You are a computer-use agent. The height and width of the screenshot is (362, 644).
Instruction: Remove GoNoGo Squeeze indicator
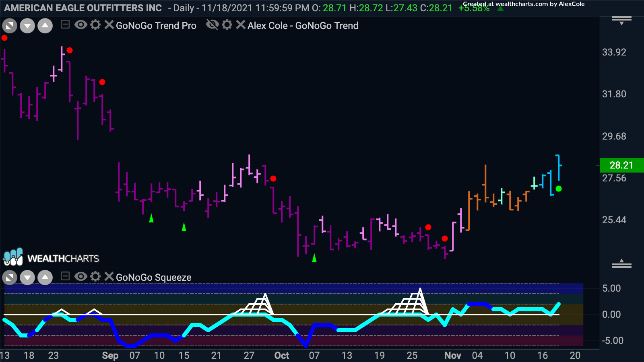(x=109, y=276)
